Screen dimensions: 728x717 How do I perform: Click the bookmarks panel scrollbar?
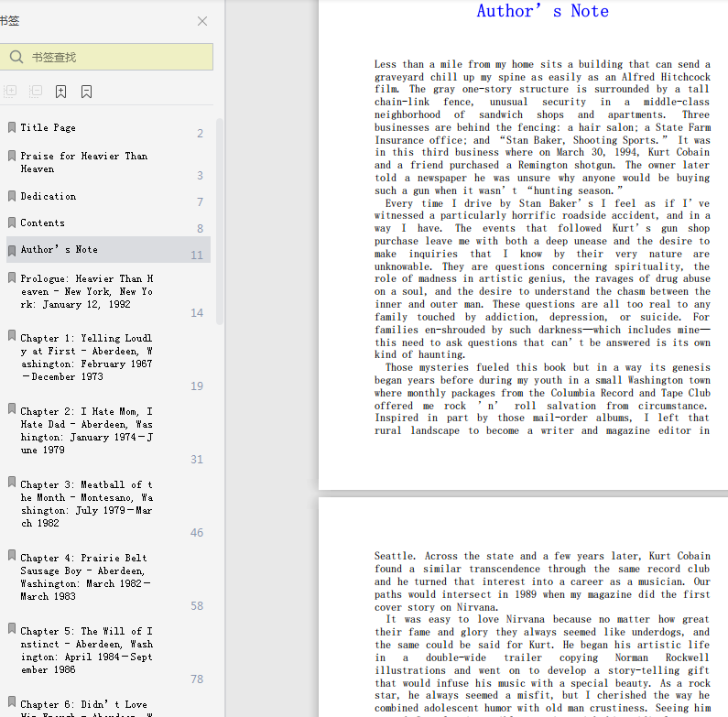click(x=220, y=222)
